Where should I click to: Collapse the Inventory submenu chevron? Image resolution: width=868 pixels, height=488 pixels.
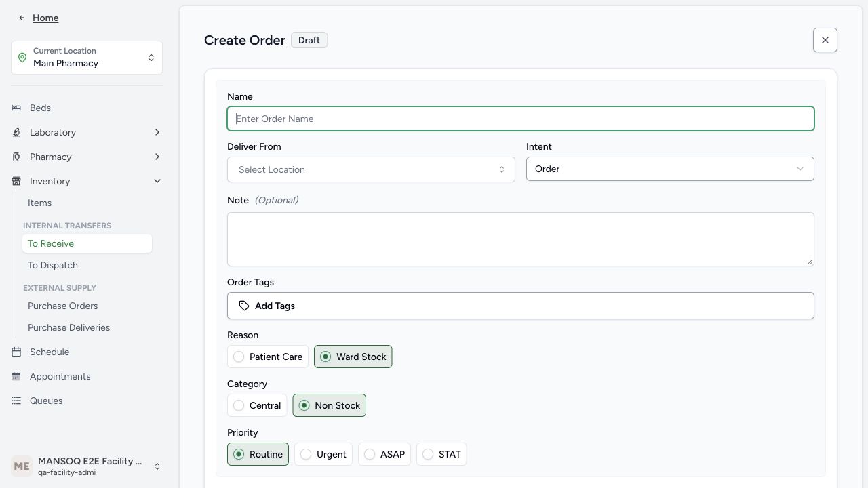(x=157, y=181)
